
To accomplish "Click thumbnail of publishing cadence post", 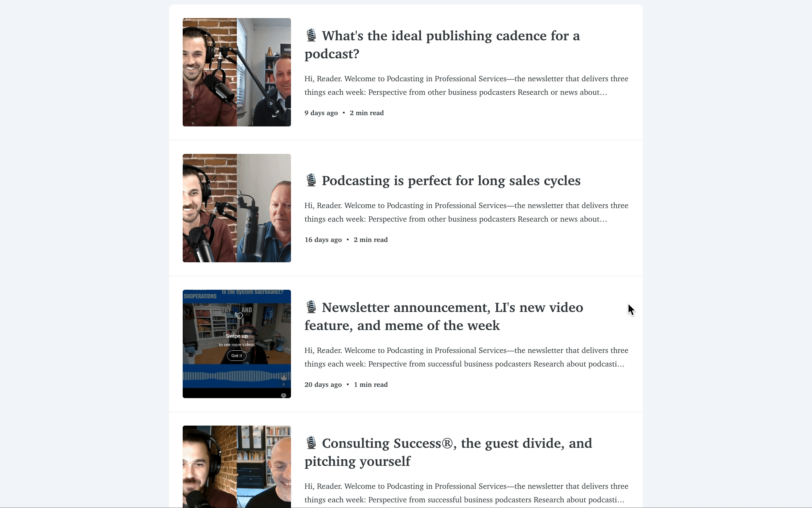I will (x=236, y=72).
